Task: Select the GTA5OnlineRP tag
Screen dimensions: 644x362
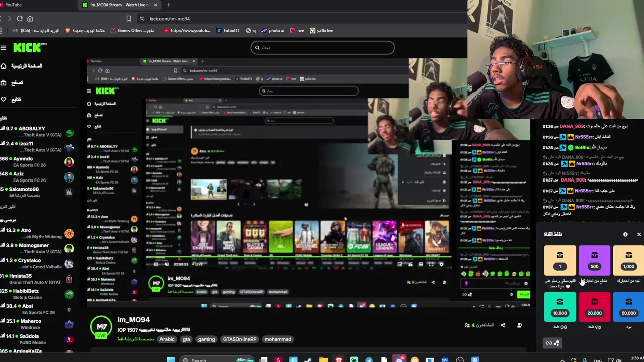Action: click(x=239, y=339)
